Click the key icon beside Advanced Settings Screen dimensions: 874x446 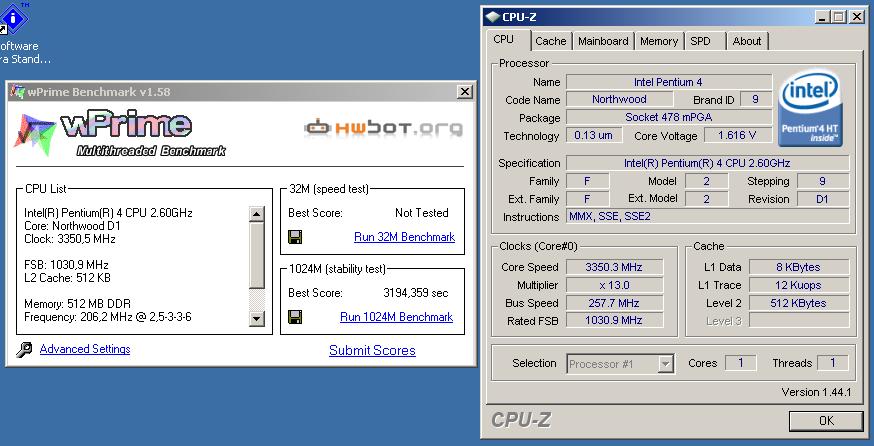coord(24,350)
